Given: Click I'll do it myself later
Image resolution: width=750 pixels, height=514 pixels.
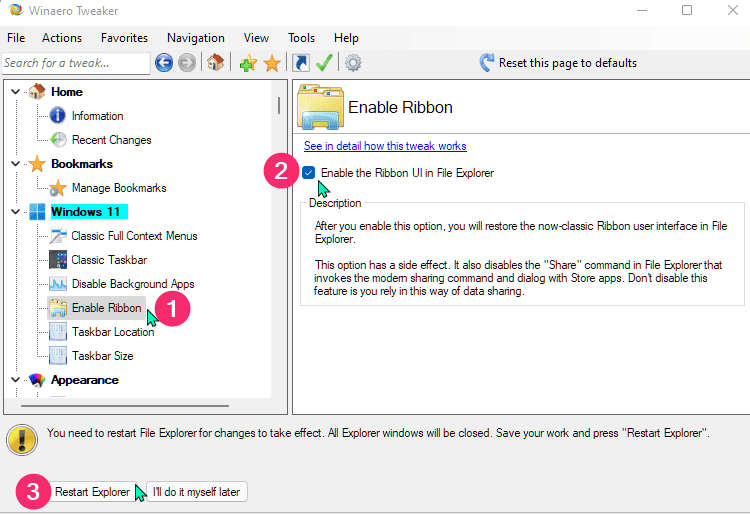Looking at the screenshot, I should (196, 492).
